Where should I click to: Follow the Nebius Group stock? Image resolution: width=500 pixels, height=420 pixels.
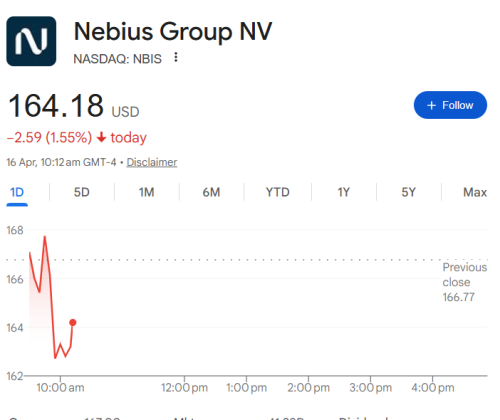point(450,105)
